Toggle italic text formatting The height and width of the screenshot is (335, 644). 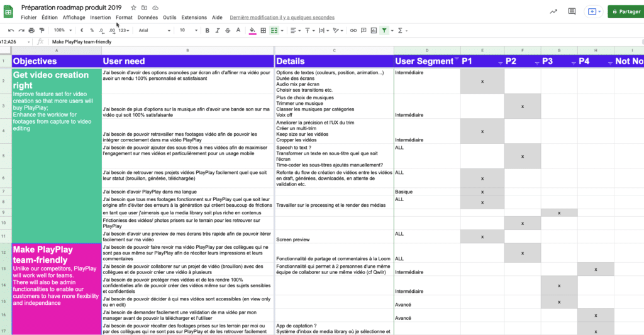pyautogui.click(x=218, y=30)
